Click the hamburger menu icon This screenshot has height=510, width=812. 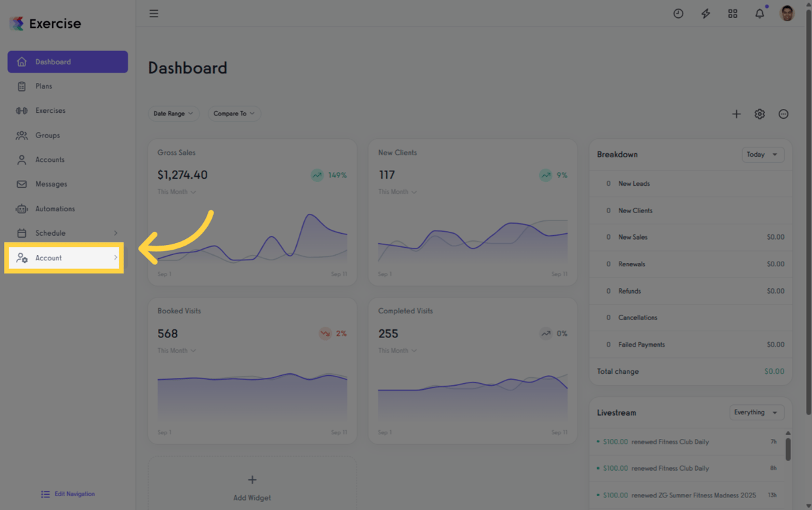153,13
